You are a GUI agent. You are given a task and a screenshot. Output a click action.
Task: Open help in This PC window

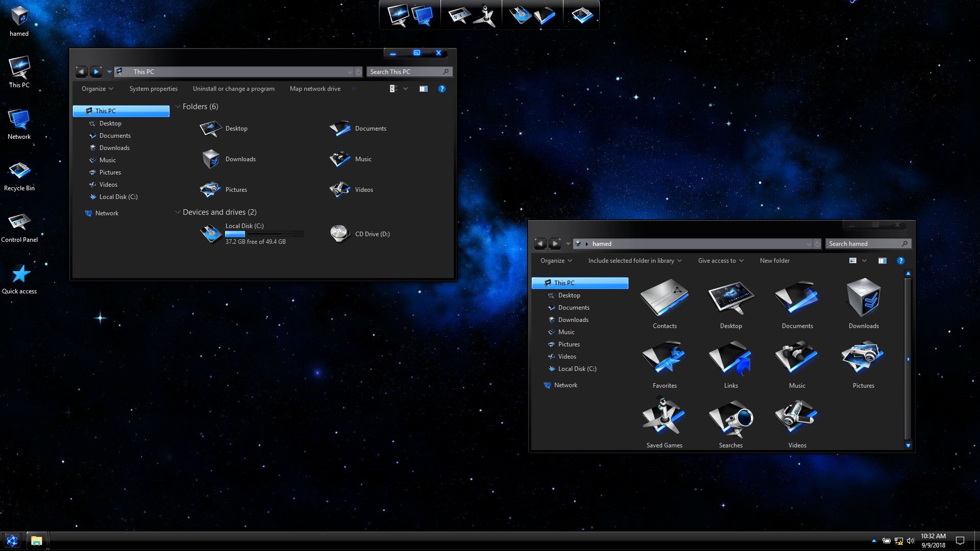tap(442, 89)
